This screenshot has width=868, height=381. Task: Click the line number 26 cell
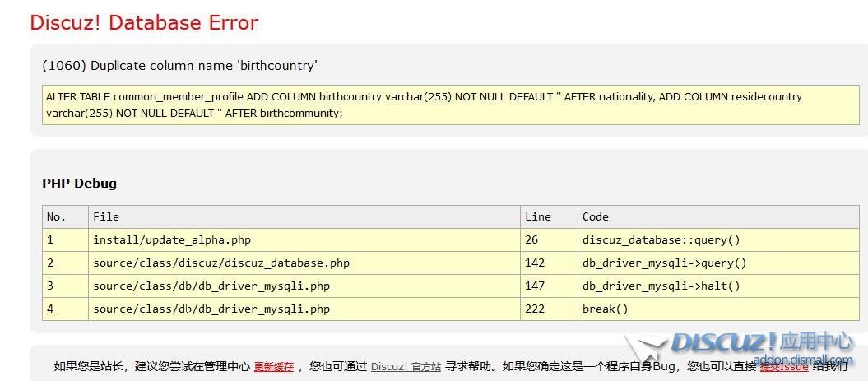tap(549, 239)
